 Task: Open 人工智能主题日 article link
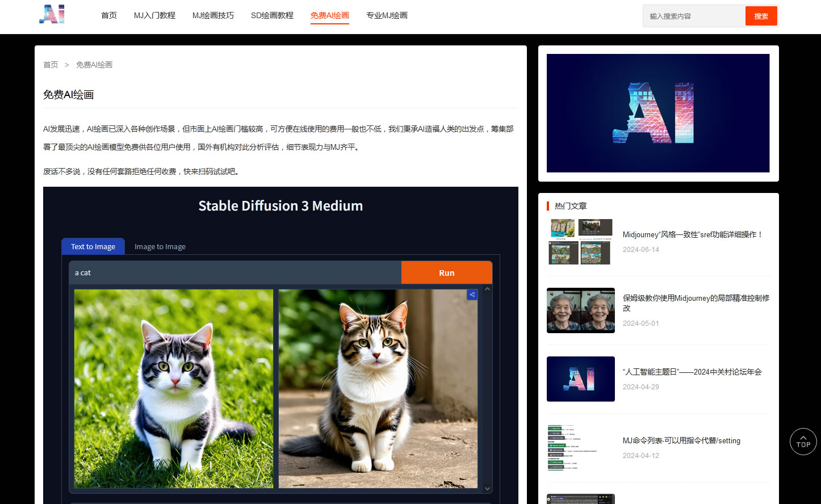692,372
